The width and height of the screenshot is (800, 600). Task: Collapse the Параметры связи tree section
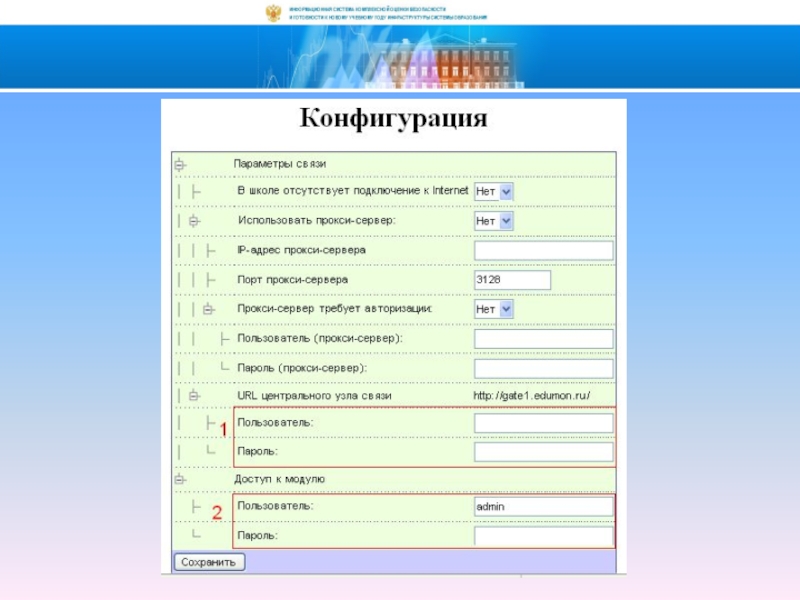[180, 165]
